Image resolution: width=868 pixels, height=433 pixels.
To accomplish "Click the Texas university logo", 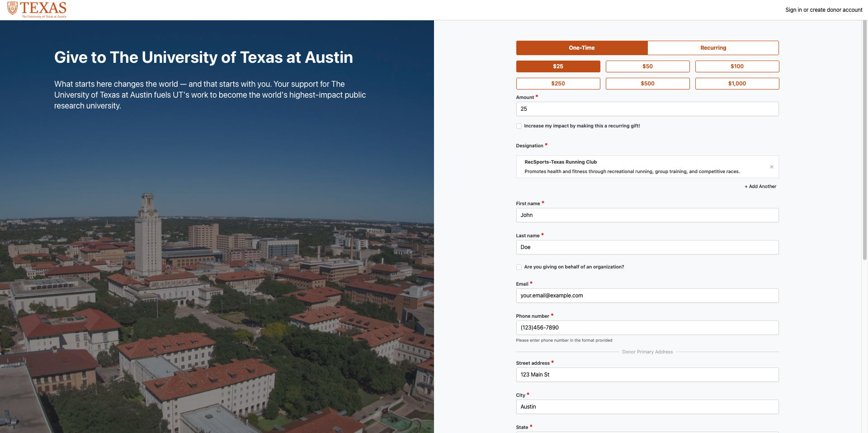I will 37,9.
